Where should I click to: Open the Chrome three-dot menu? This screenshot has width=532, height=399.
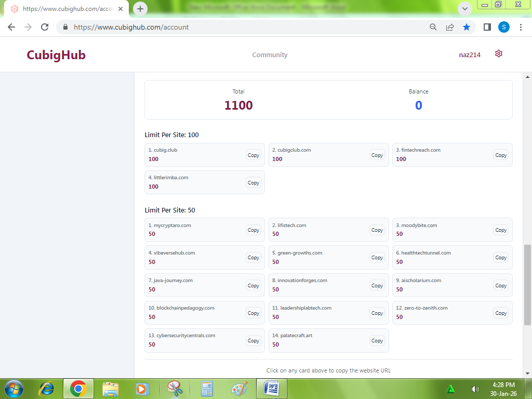click(521, 27)
